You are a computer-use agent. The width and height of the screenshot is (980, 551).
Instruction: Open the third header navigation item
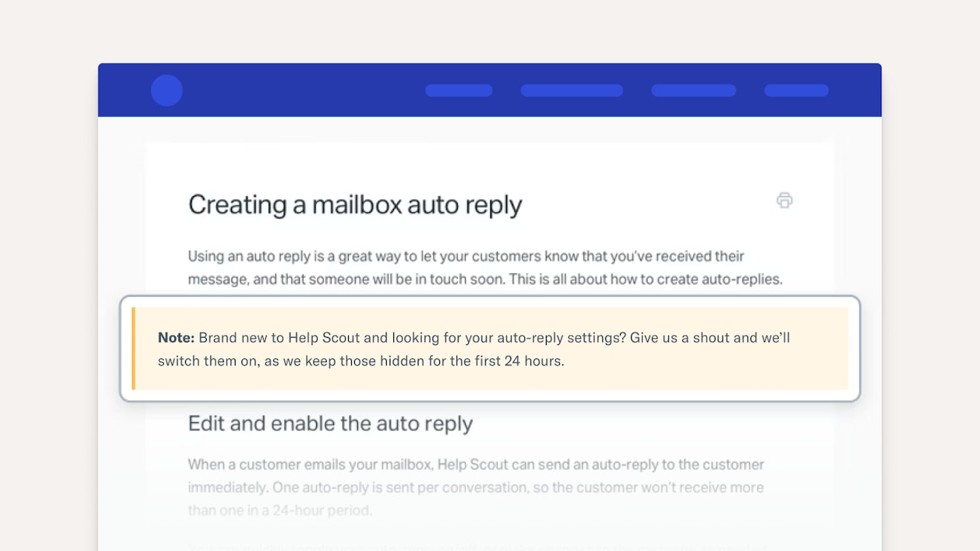tap(693, 90)
